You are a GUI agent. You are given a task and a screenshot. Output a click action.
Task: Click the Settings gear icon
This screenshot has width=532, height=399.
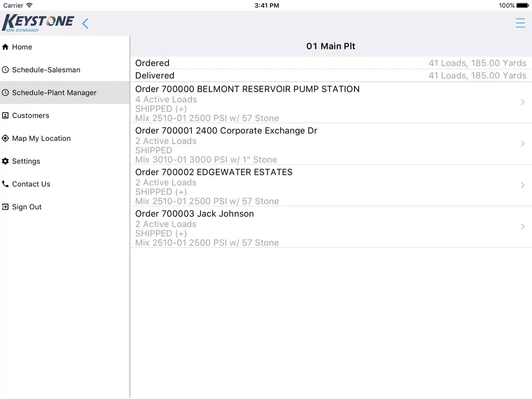click(5, 161)
